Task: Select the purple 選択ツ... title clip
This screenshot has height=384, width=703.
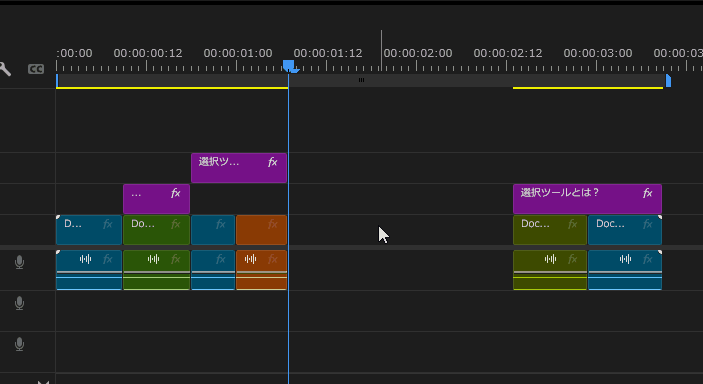Action: [x=239, y=168]
